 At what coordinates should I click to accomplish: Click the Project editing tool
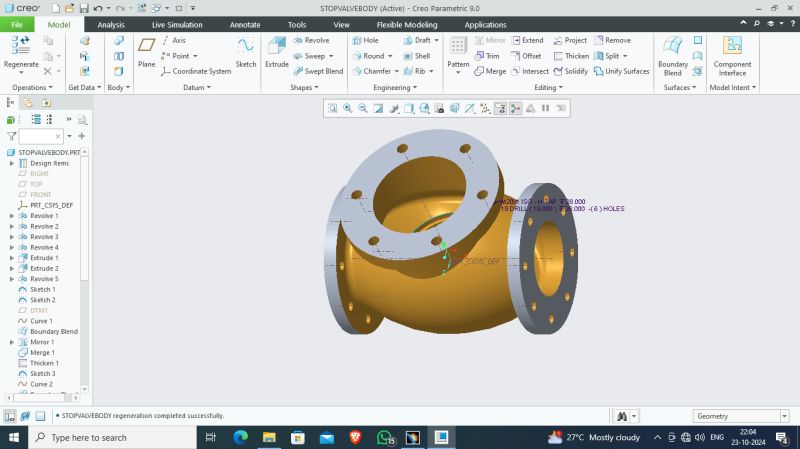click(570, 40)
